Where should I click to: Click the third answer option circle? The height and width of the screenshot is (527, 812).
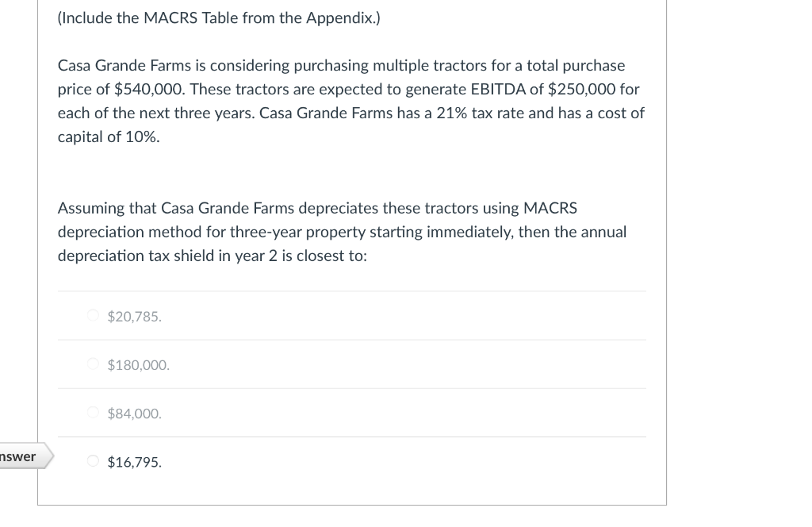coord(93,413)
